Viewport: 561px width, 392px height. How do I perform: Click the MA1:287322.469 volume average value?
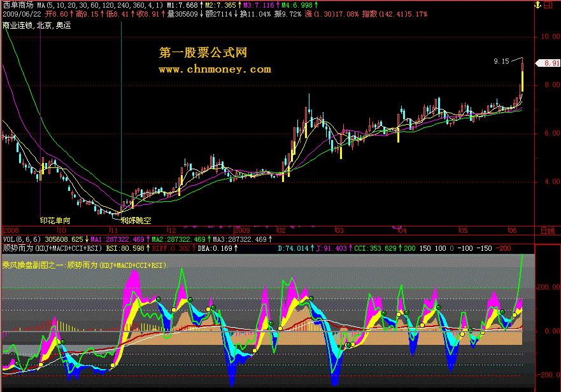coord(117,239)
